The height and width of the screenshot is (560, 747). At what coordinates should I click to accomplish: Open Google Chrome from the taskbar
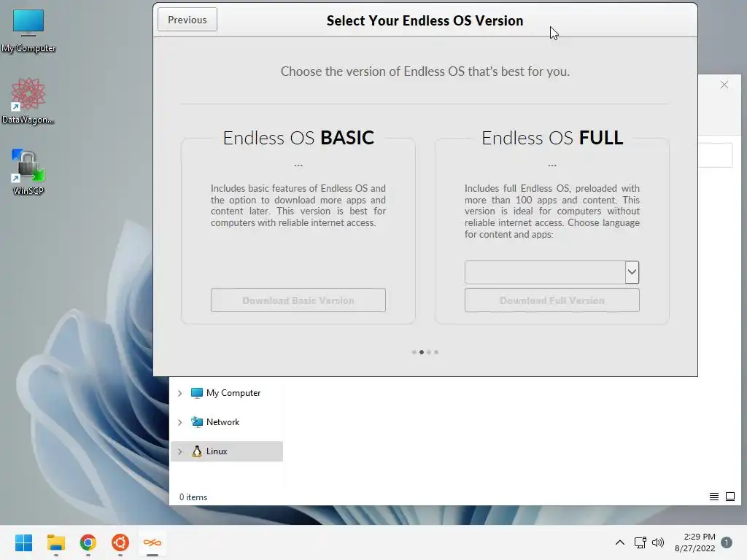tap(88, 542)
